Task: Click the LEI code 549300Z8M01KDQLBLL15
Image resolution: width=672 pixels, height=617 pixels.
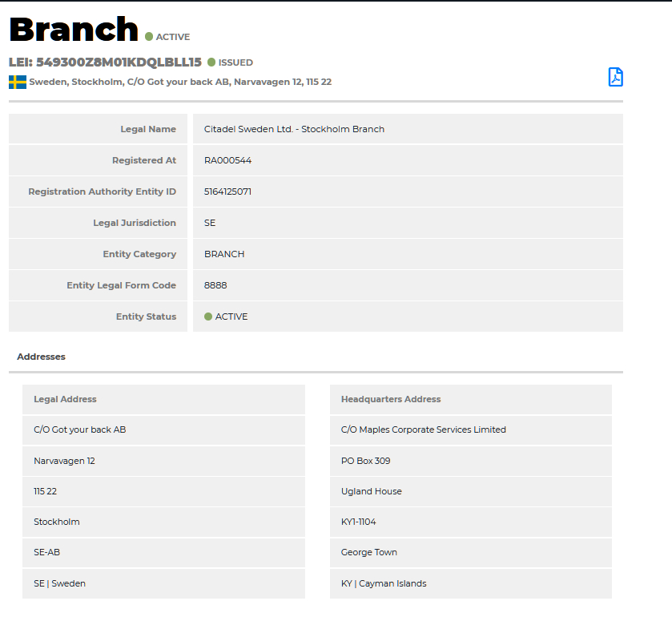Action: pos(119,63)
